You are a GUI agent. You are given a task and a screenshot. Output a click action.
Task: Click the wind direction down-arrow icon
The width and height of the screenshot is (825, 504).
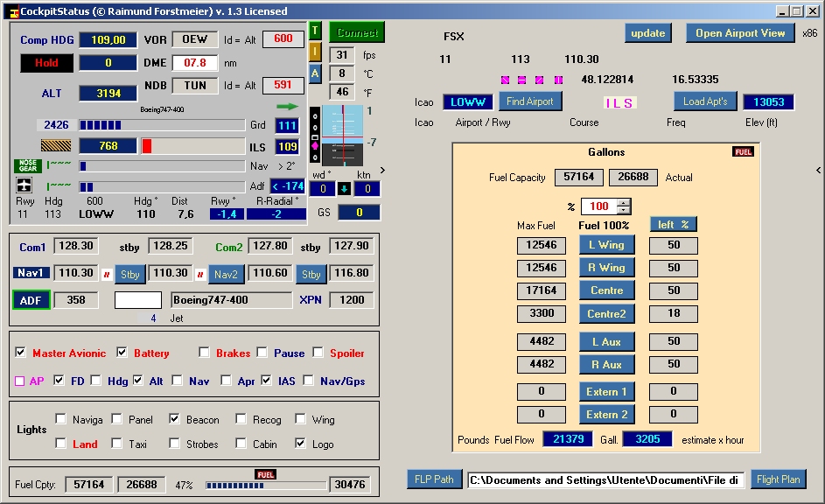tap(344, 188)
